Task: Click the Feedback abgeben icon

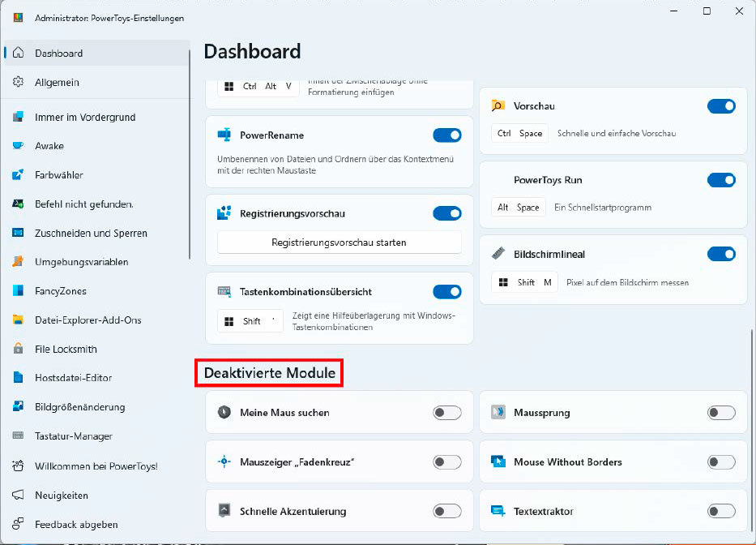Action: coord(18,524)
